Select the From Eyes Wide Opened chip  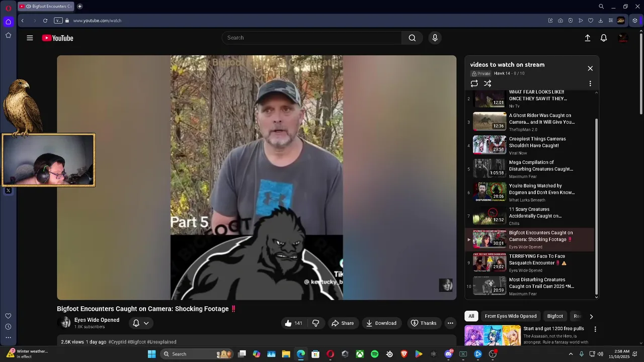[x=511, y=316]
